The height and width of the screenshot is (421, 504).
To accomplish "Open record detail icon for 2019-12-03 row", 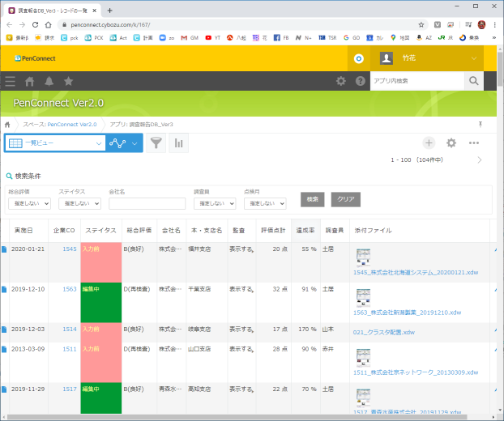I will [4, 330].
